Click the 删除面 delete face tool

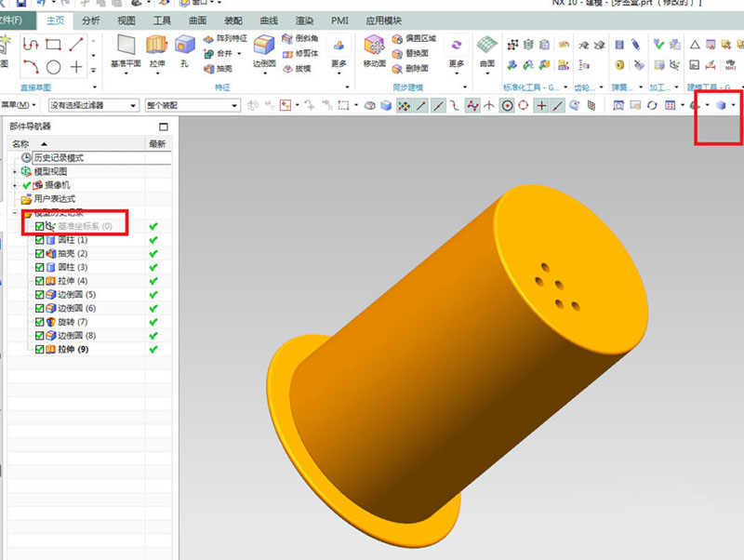click(410, 69)
